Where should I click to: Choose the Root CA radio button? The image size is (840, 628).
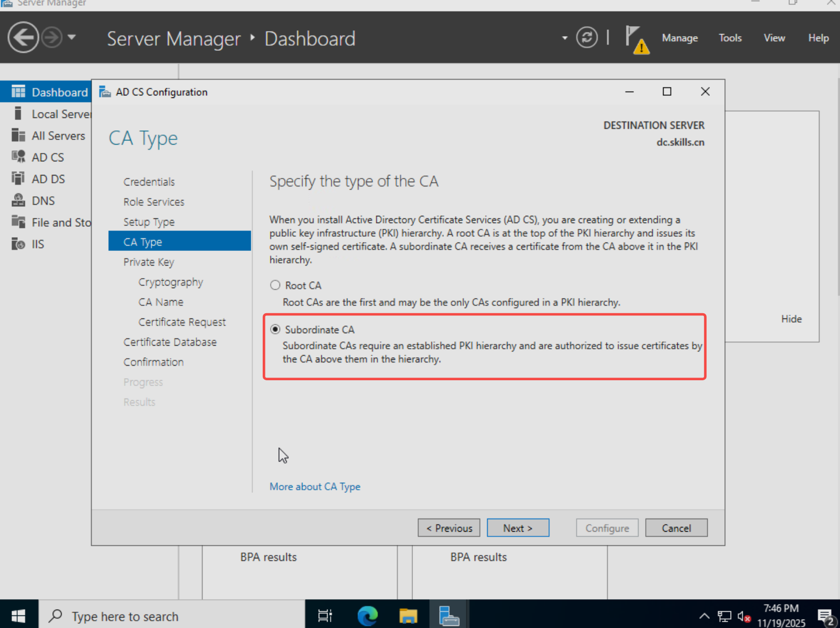coord(275,285)
